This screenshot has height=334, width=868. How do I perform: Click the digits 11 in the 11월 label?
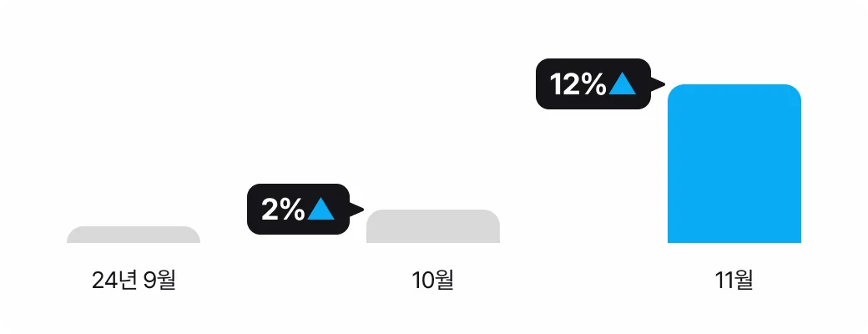(723, 281)
